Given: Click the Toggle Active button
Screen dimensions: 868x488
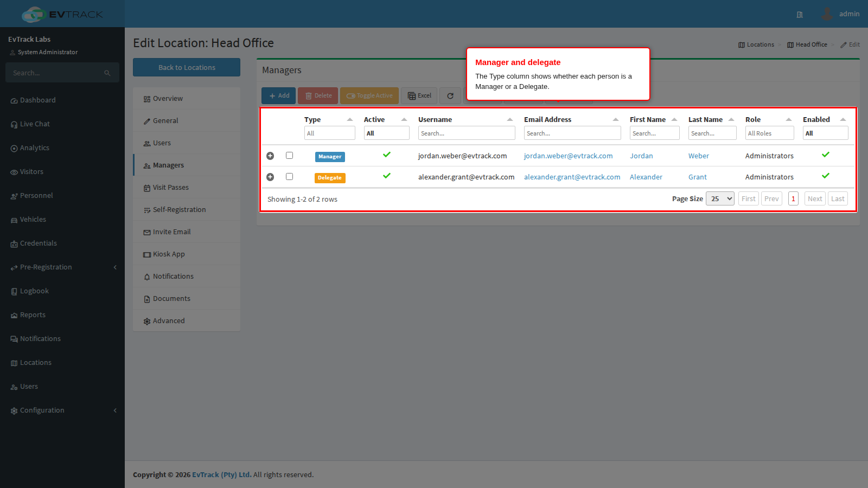Looking at the screenshot, I should pyautogui.click(x=369, y=96).
